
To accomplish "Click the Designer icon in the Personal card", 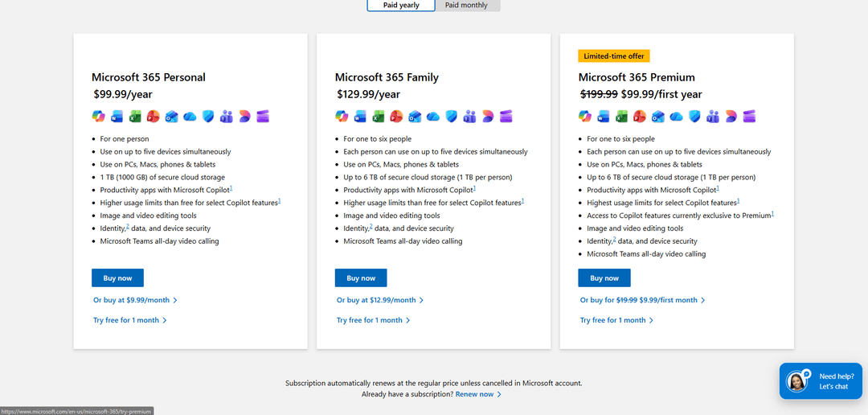I will coord(244,117).
